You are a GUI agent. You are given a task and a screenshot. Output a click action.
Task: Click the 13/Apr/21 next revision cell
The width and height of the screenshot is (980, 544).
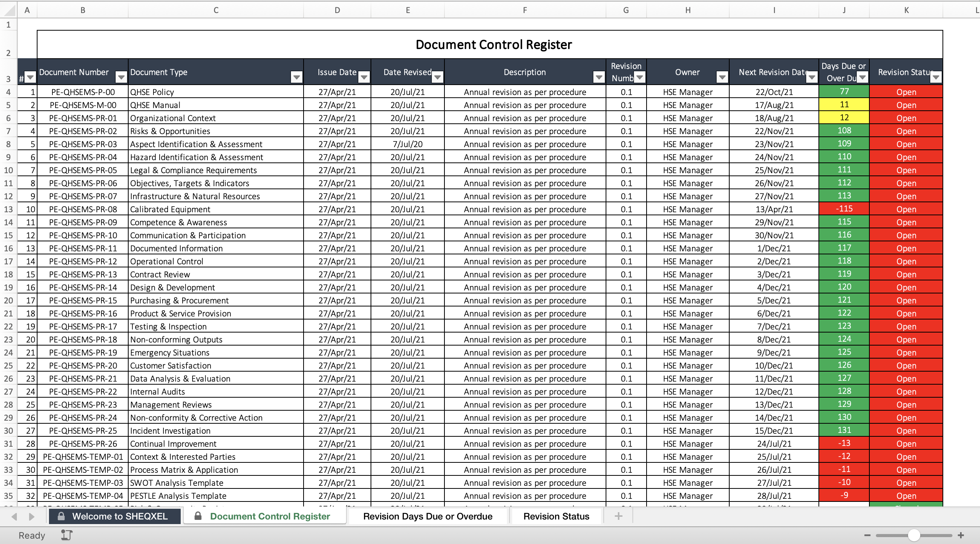(x=774, y=209)
